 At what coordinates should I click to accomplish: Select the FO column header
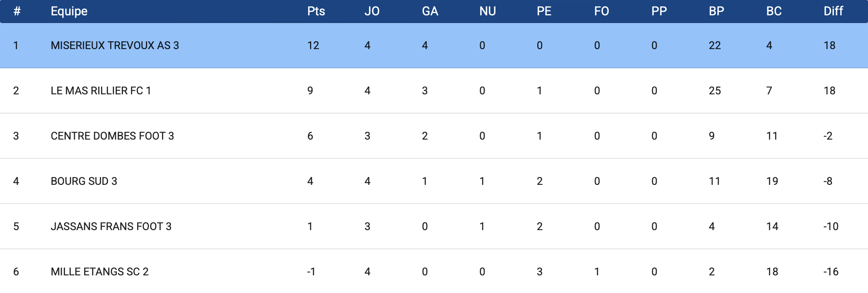(601, 11)
